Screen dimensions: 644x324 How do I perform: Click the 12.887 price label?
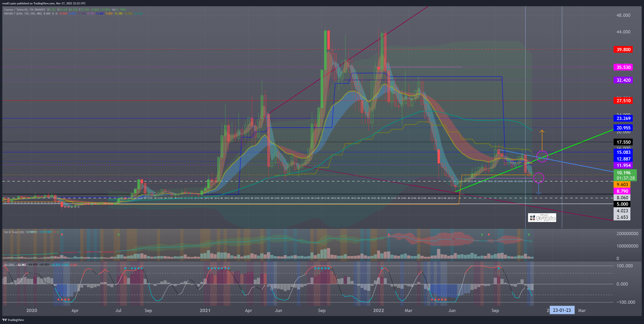pyautogui.click(x=623, y=159)
